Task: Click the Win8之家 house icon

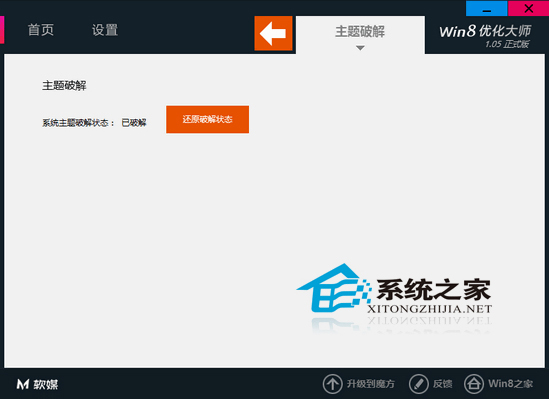Action: [x=474, y=384]
